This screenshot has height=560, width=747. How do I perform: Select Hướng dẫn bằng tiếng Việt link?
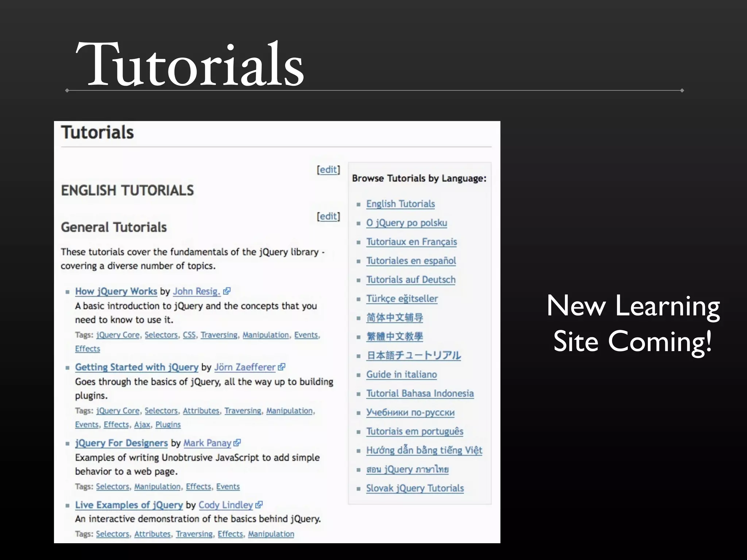[x=424, y=450]
